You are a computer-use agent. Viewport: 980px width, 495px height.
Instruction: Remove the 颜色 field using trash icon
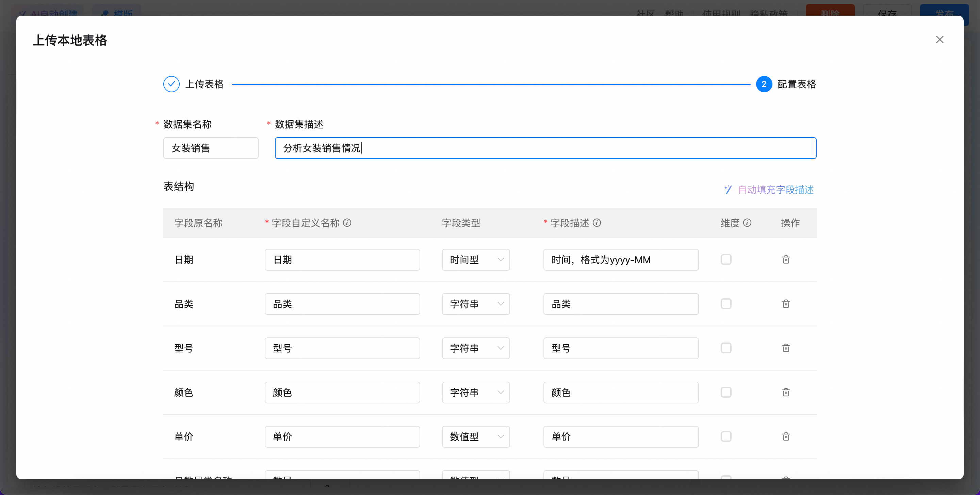[x=786, y=392]
